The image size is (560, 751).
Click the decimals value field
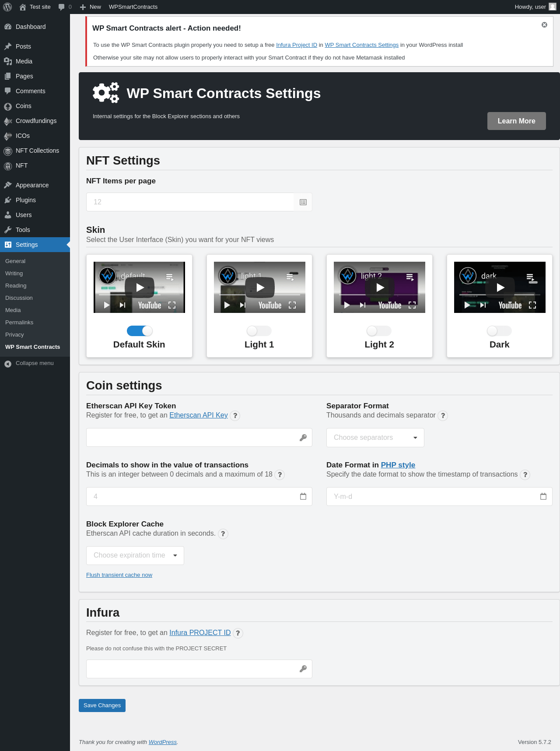[199, 497]
